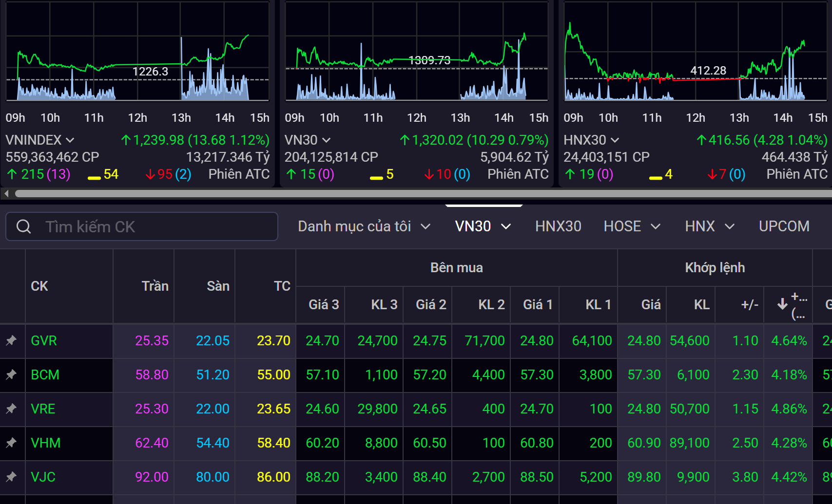Viewport: 832px width, 504px height.
Task: Switch to the UPCOM tab
Action: 784,226
